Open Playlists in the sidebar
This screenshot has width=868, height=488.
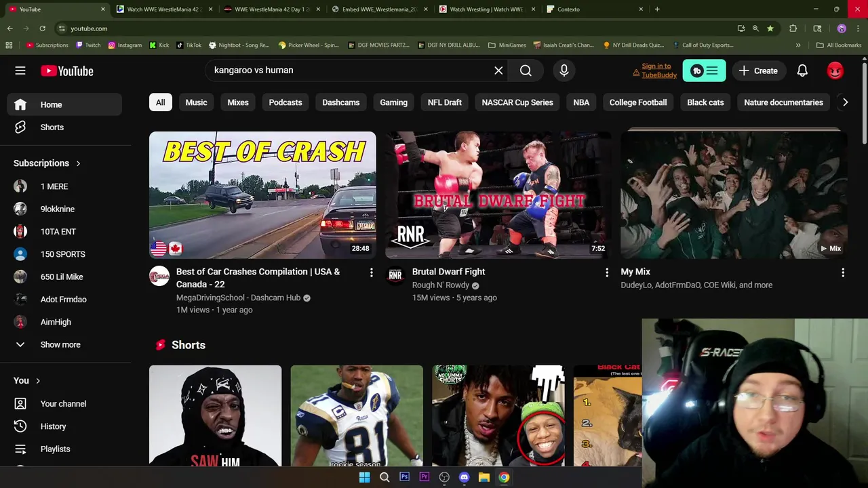click(64, 449)
